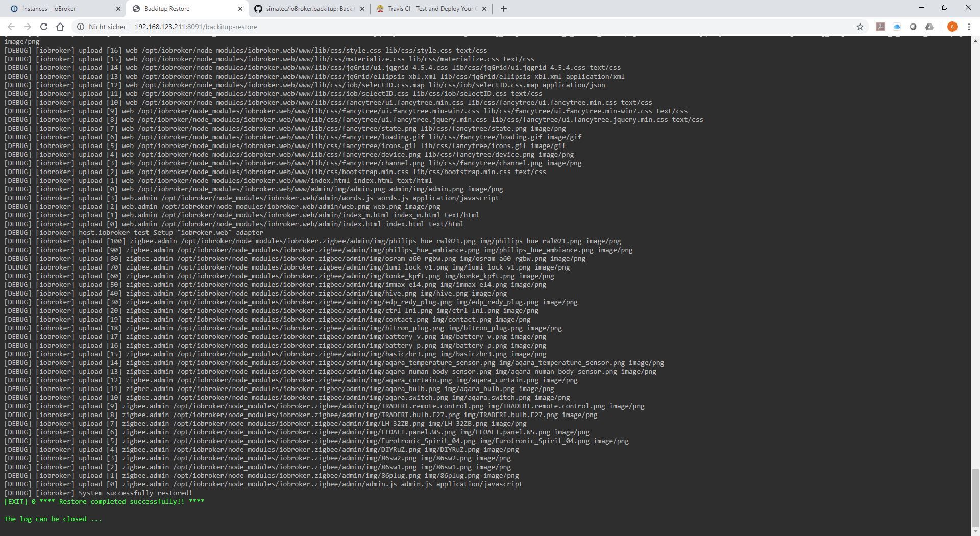
Task: Click the upload [11] aqara_bulb.png line
Action: (x=279, y=388)
